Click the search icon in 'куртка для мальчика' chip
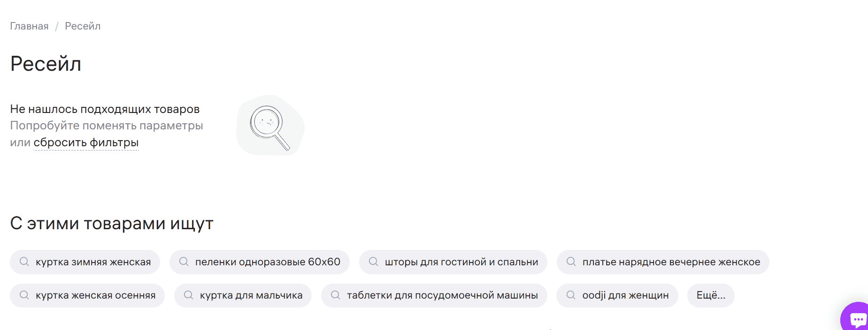The image size is (868, 330). 189,295
